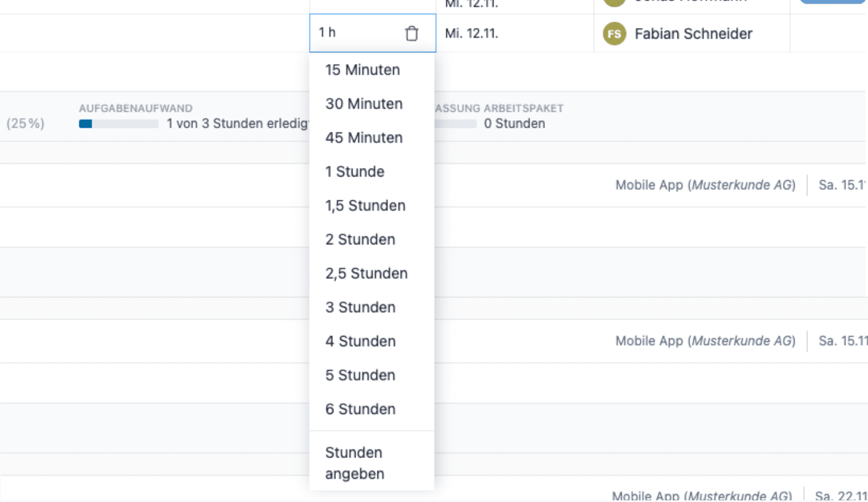Image resolution: width=868 pixels, height=502 pixels.
Task: Choose the 4 Stunden option
Action: tap(360, 341)
